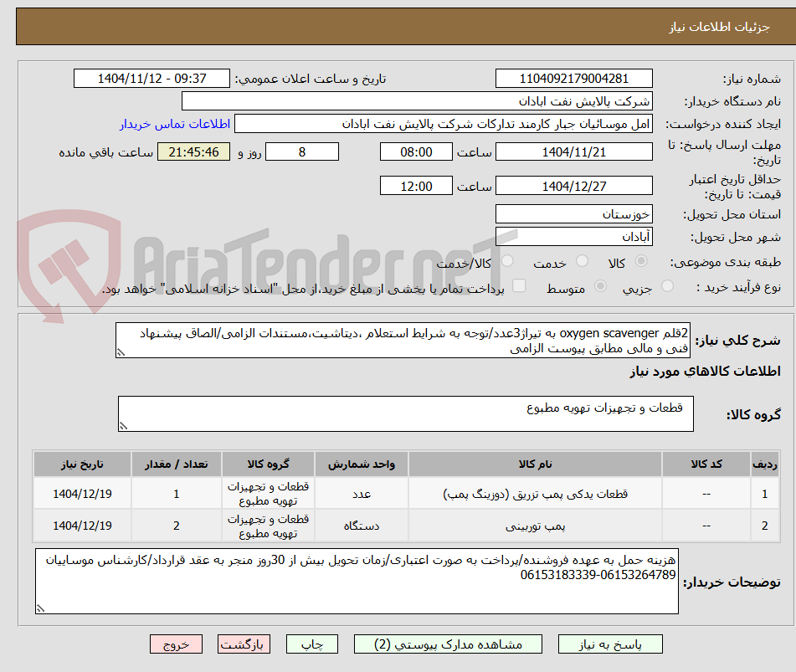796x672 pixels.
Task: Click resize handle of description text area
Action: [121, 353]
